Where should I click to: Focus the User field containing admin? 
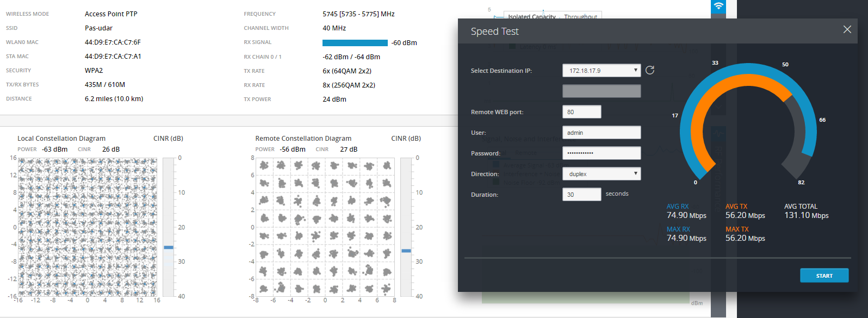point(602,133)
